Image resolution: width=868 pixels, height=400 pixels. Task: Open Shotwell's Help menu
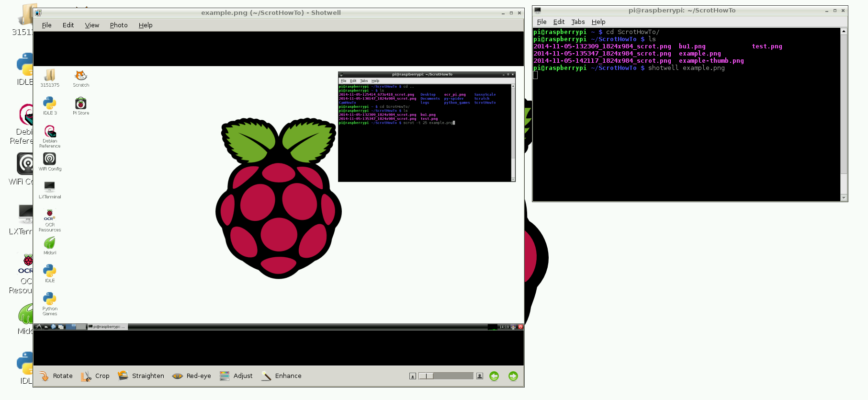tap(146, 25)
